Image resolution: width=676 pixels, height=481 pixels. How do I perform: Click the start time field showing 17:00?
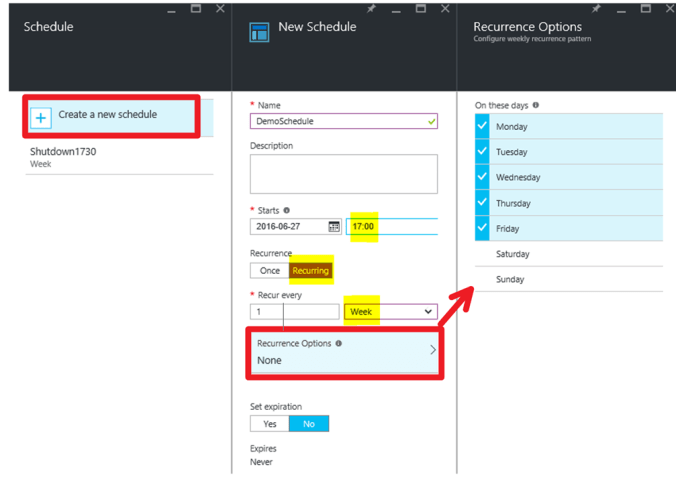pyautogui.click(x=390, y=227)
